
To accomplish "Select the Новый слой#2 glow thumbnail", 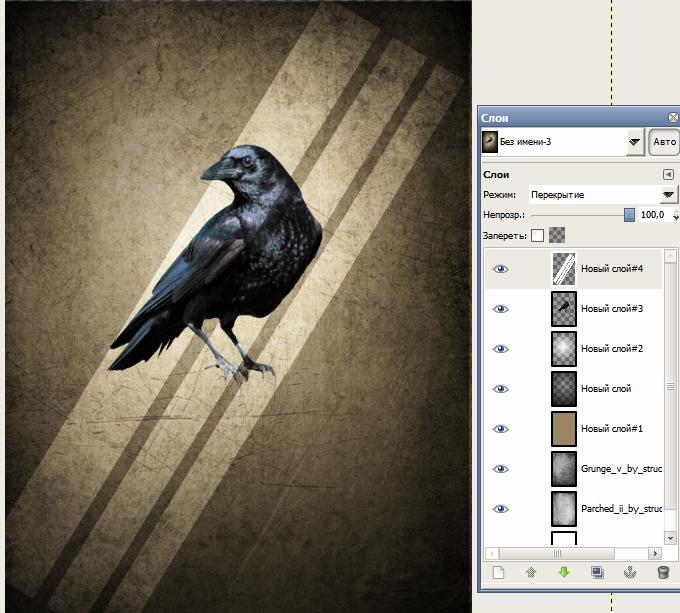I will click(564, 349).
